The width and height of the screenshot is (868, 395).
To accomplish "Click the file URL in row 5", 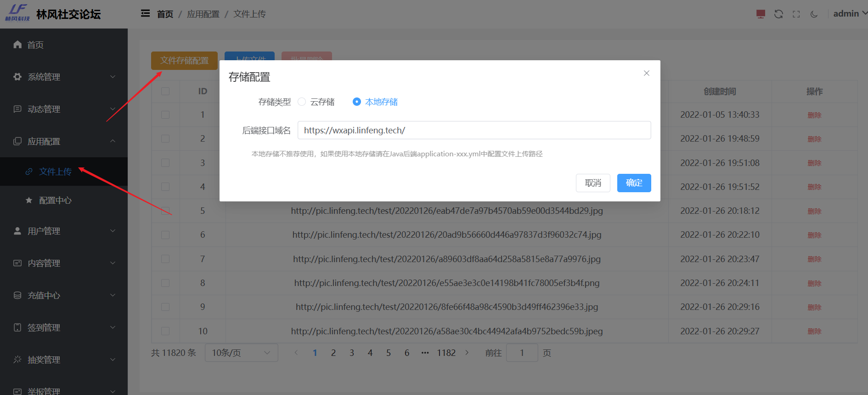I will point(447,211).
